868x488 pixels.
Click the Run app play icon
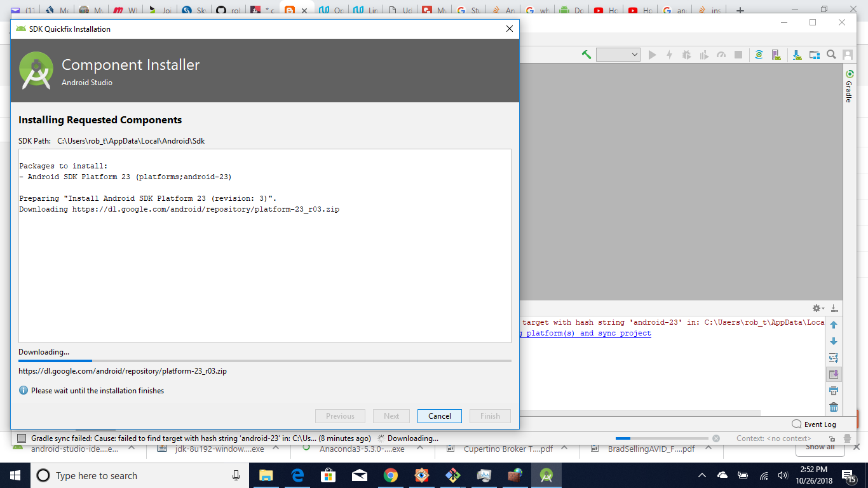coord(652,55)
